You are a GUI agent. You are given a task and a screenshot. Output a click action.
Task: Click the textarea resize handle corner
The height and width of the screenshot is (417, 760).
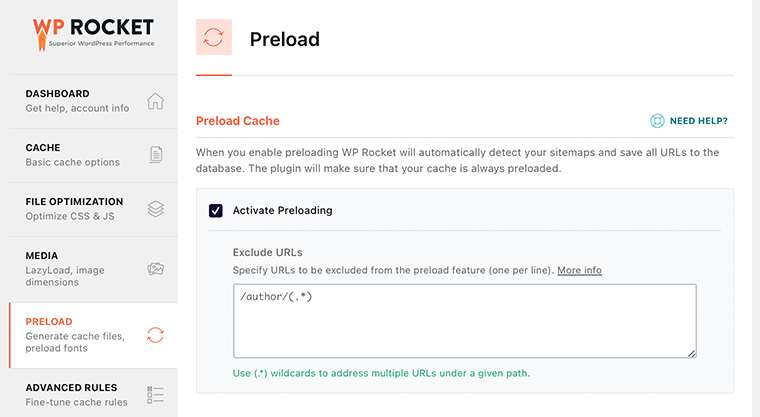click(x=692, y=353)
